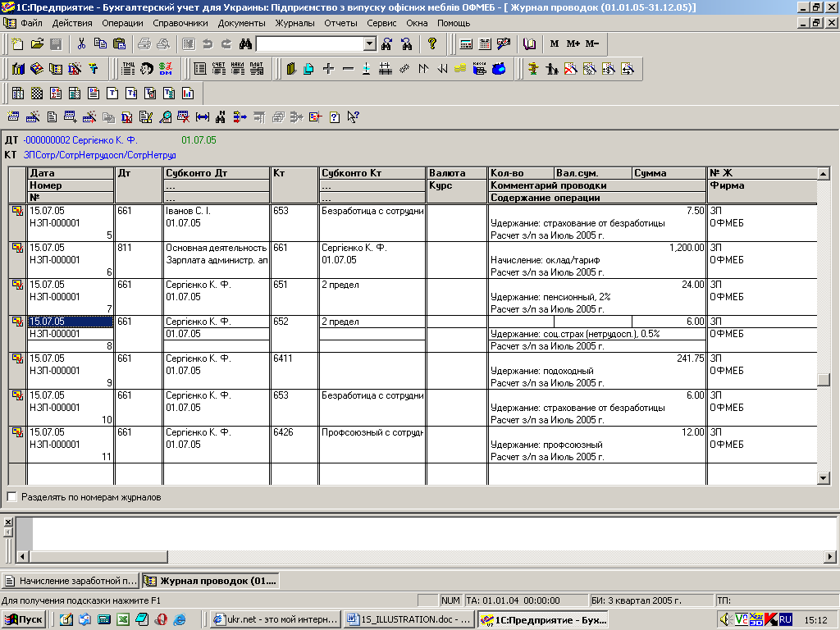Toggle Разделять по номерам журналов checkbox
840x630 pixels.
[x=11, y=496]
